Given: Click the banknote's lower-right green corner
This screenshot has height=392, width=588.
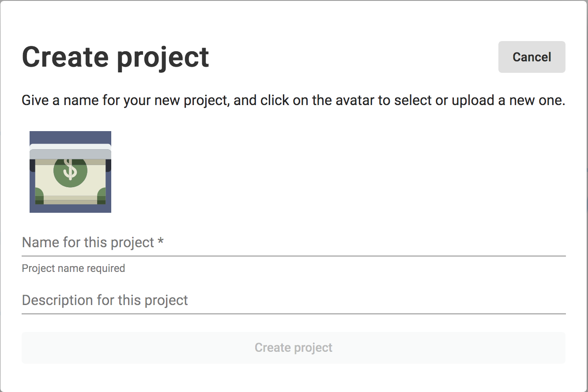Looking at the screenshot, I should (102, 196).
